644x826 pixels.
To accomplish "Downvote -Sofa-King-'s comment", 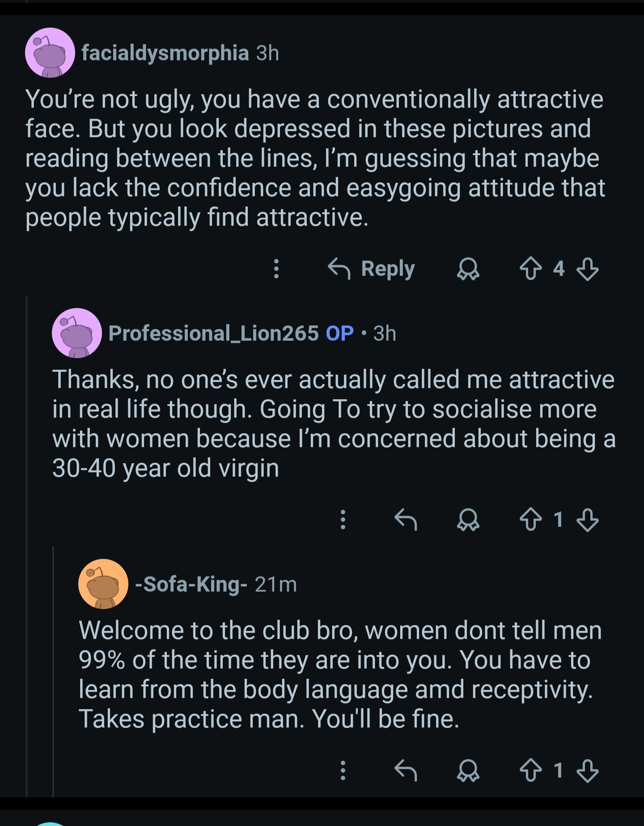I will coord(587,771).
